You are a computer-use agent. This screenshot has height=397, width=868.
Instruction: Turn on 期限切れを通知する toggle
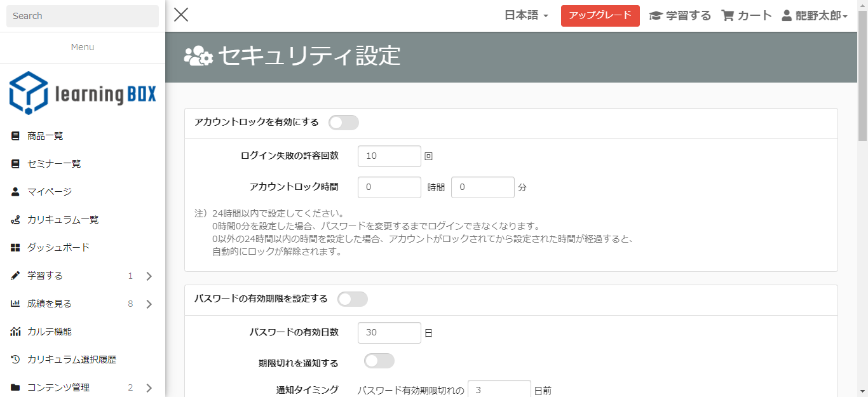point(379,361)
